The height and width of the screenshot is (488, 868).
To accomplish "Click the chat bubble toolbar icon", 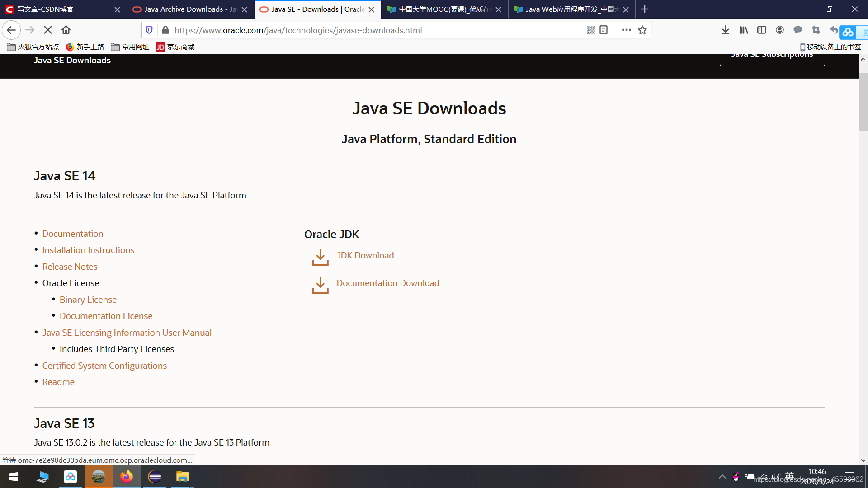I will point(798,30).
